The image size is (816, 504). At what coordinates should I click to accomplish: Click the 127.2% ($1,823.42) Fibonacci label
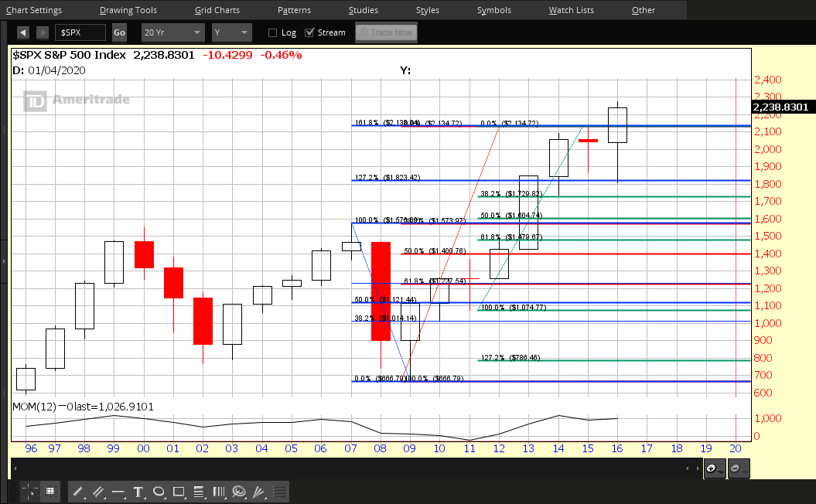coord(388,177)
